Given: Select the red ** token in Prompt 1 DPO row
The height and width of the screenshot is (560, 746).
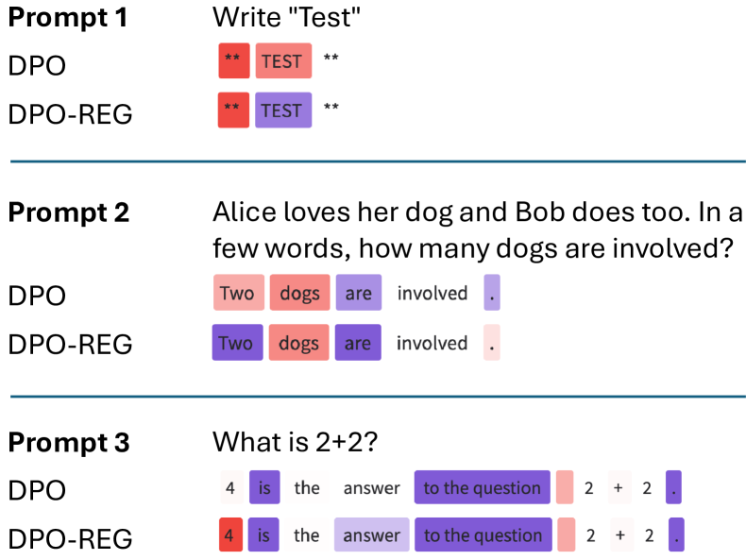Looking at the screenshot, I should point(232,62).
